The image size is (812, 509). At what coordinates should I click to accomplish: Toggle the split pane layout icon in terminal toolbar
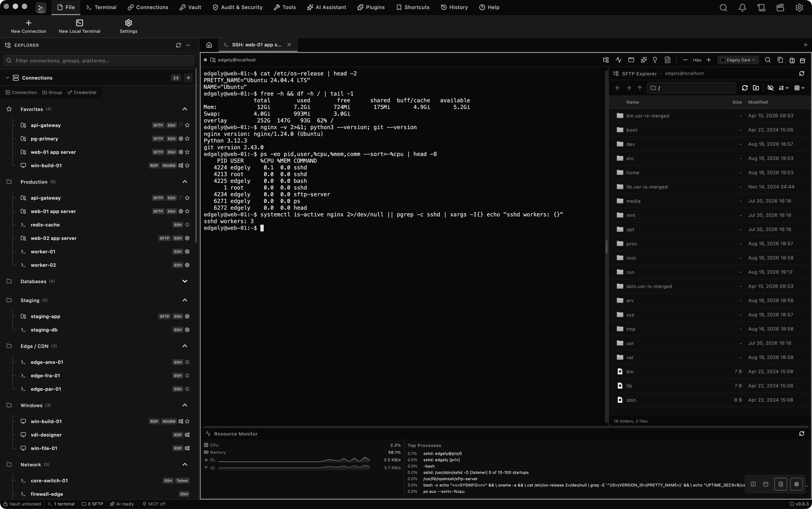pyautogui.click(x=792, y=60)
